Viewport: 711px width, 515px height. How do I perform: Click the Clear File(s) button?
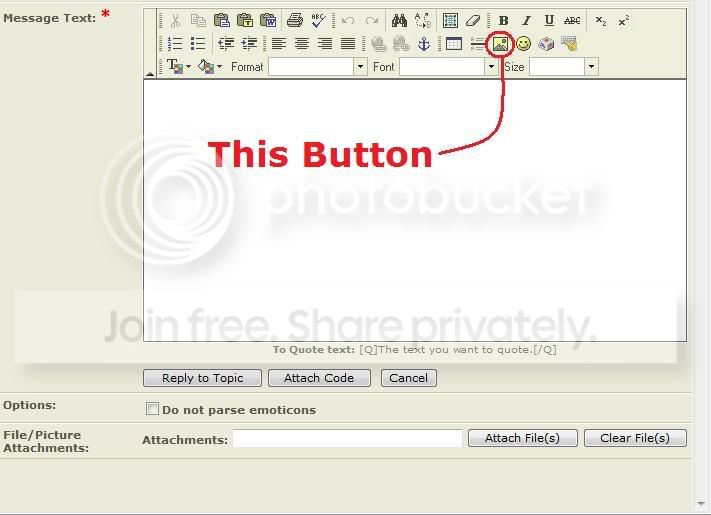(635, 438)
